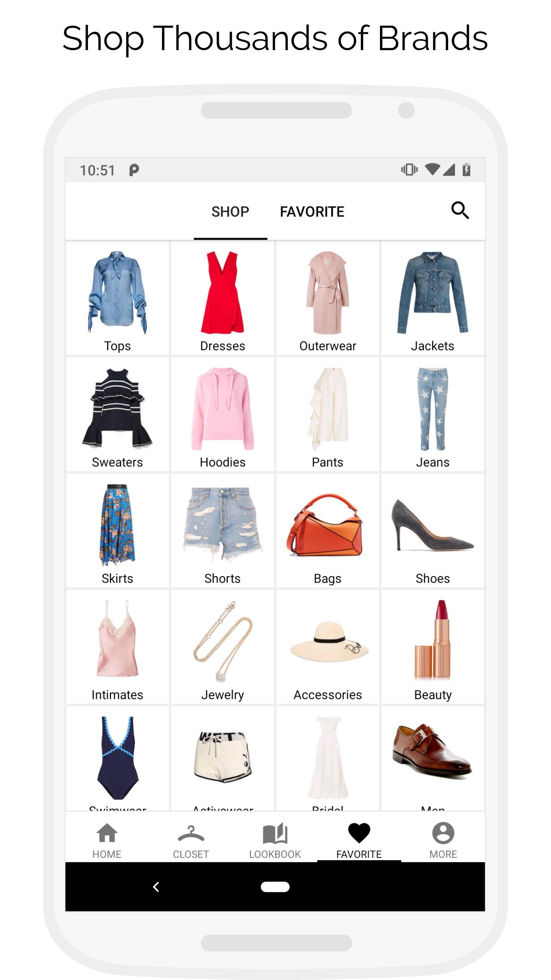Viewport: 551px width, 980px height.
Task: Open the Beauty lipstick category
Action: (x=433, y=647)
